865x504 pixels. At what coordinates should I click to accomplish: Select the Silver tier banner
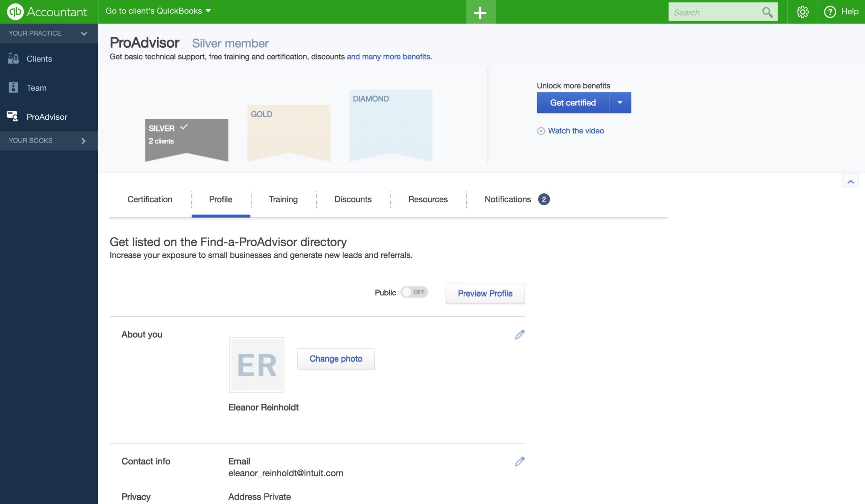(x=187, y=140)
